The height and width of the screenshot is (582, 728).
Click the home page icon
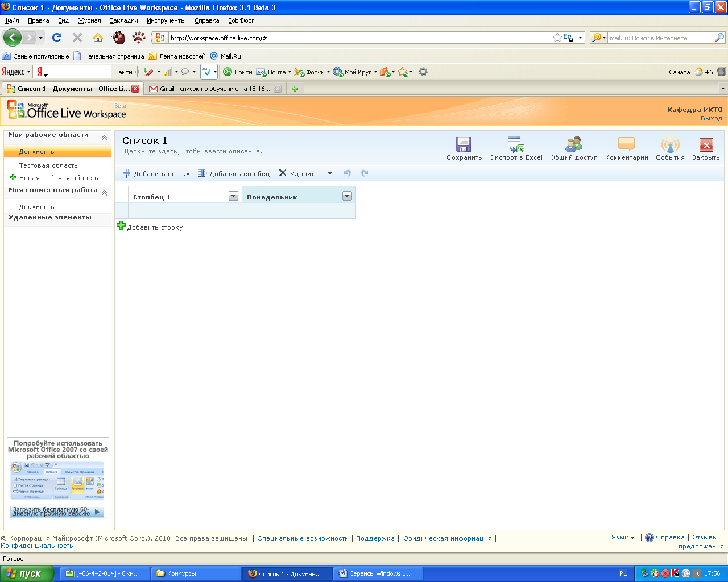pos(98,38)
